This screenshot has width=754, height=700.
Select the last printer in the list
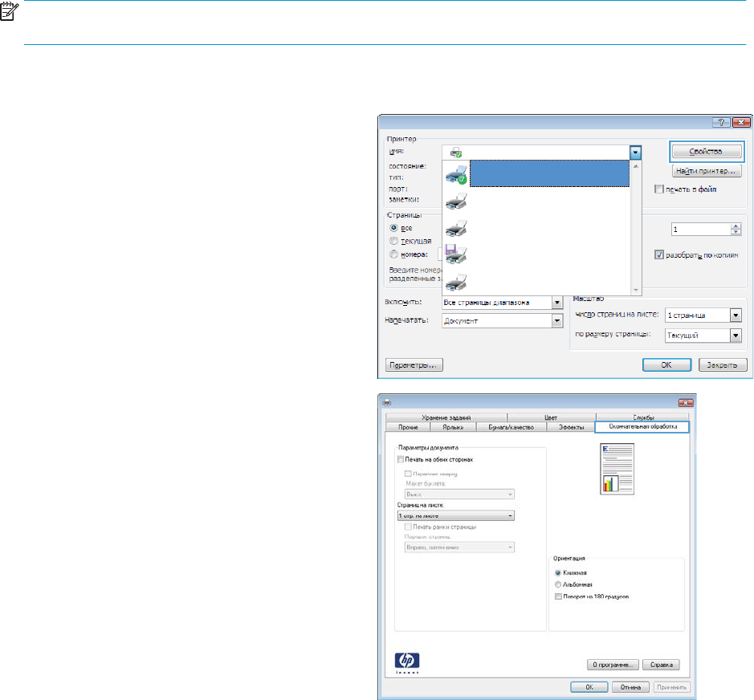pyautogui.click(x=456, y=283)
